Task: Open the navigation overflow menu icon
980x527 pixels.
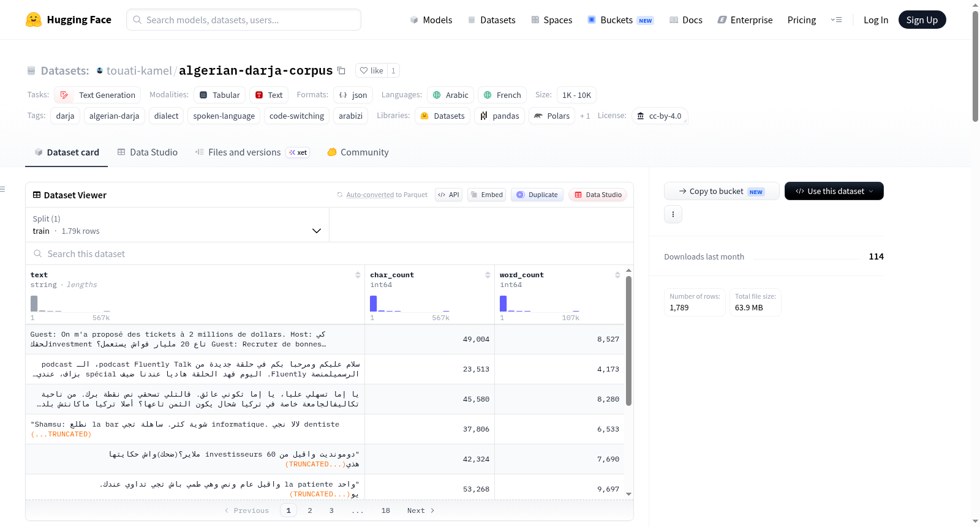Action: pyautogui.click(x=836, y=20)
